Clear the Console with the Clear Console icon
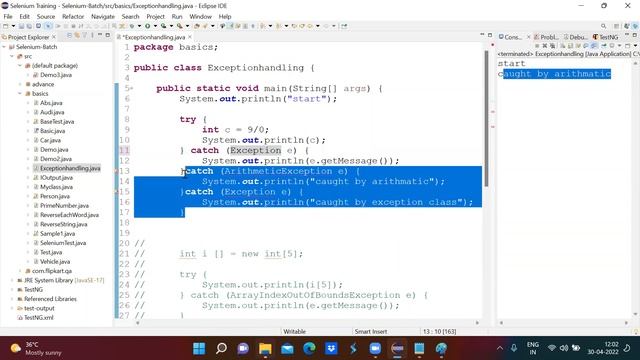 [562, 45]
